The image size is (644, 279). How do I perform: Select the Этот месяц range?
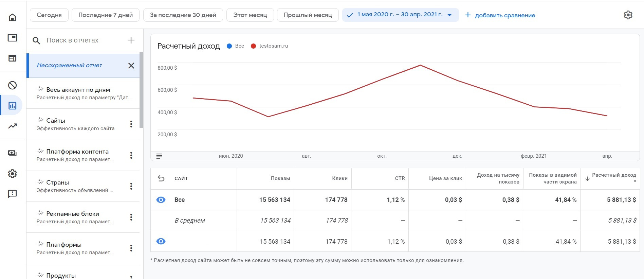pos(250,15)
